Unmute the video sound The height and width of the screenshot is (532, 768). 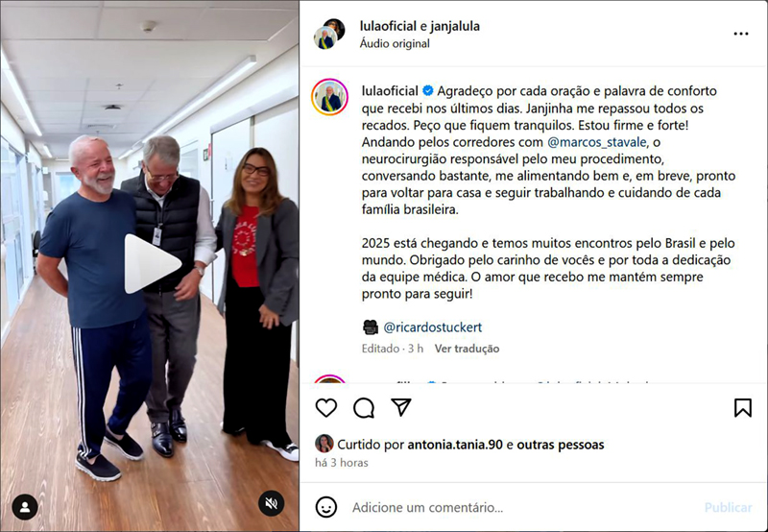272,503
